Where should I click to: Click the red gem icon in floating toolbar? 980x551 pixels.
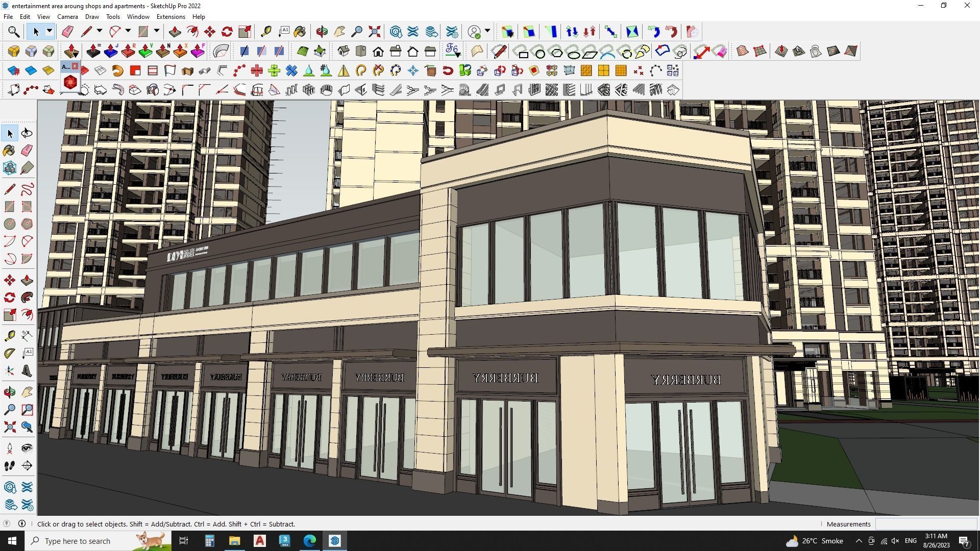(x=70, y=82)
